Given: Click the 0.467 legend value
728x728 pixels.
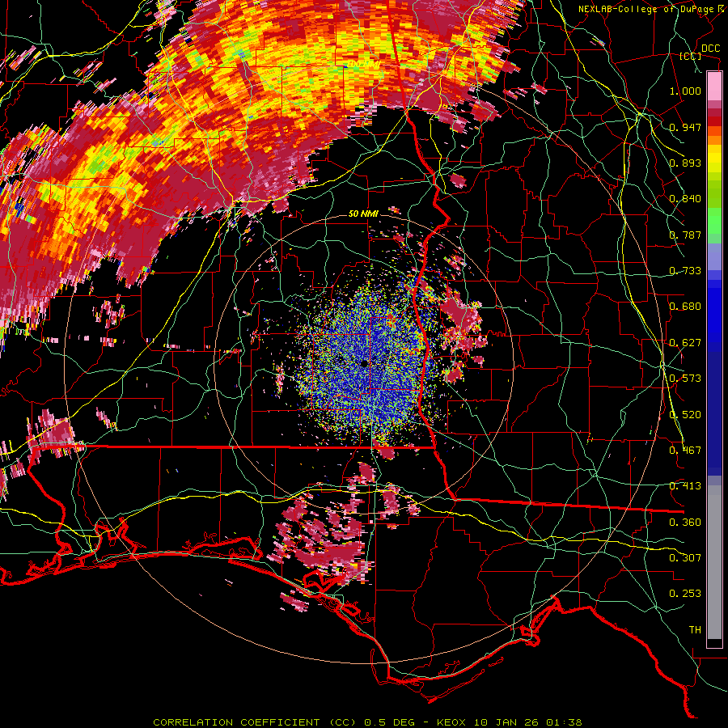Looking at the screenshot, I should (685, 451).
